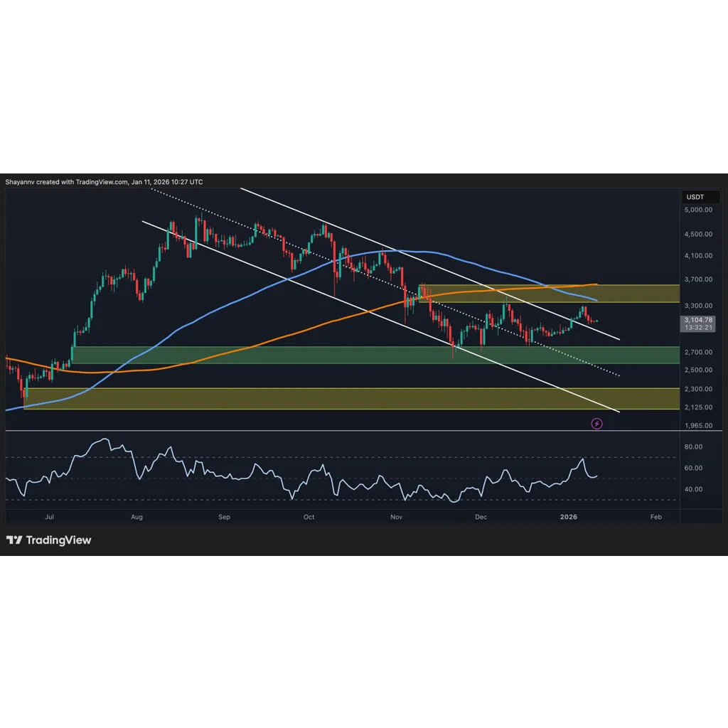Click the Aug label on time axis

point(136,517)
